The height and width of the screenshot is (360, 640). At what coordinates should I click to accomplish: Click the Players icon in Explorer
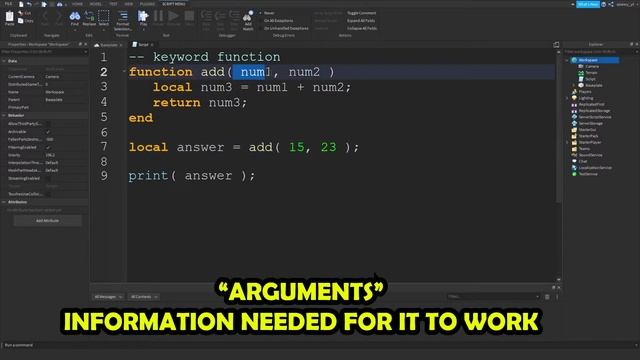pyautogui.click(x=574, y=91)
